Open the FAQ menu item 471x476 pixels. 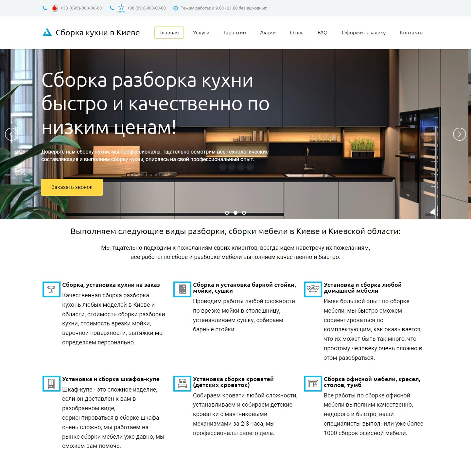tap(323, 33)
